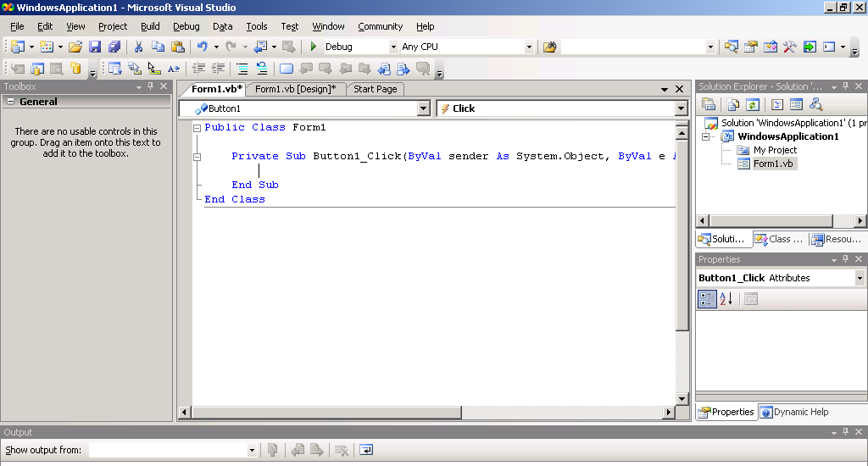The width and height of the screenshot is (868, 466).
Task: Open the Community menu
Action: coord(381,26)
